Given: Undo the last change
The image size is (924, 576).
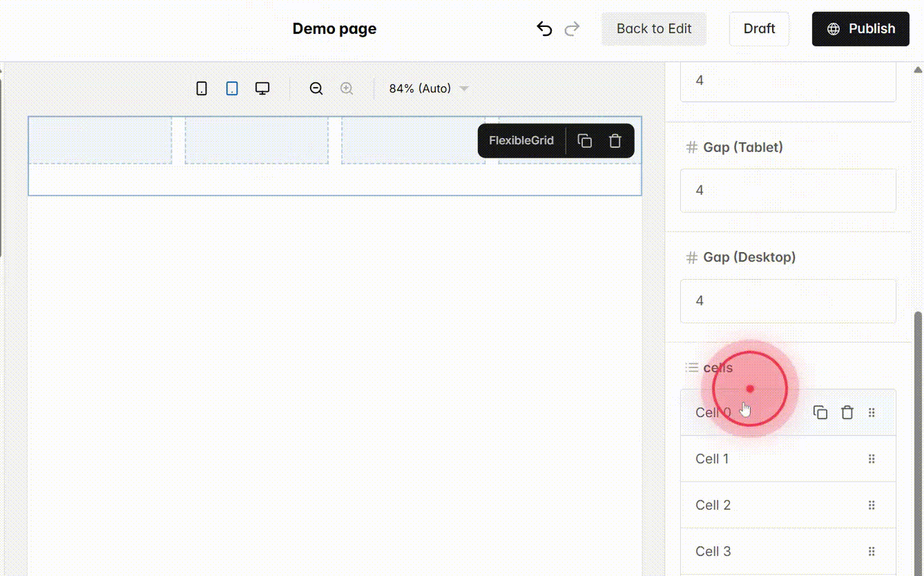Looking at the screenshot, I should [544, 28].
